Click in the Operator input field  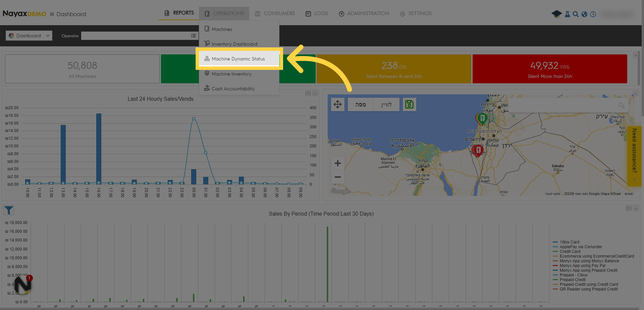pos(136,36)
